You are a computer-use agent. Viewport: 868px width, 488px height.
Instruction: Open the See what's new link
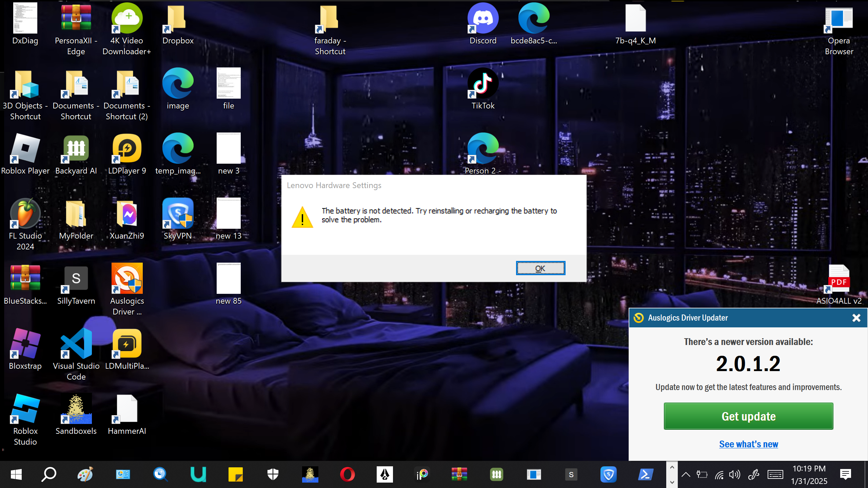[748, 444]
